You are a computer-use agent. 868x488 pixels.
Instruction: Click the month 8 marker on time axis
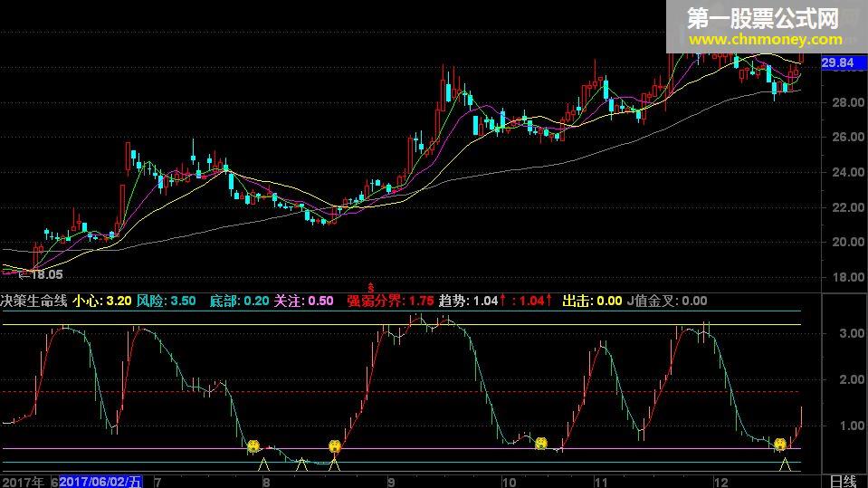point(266,482)
